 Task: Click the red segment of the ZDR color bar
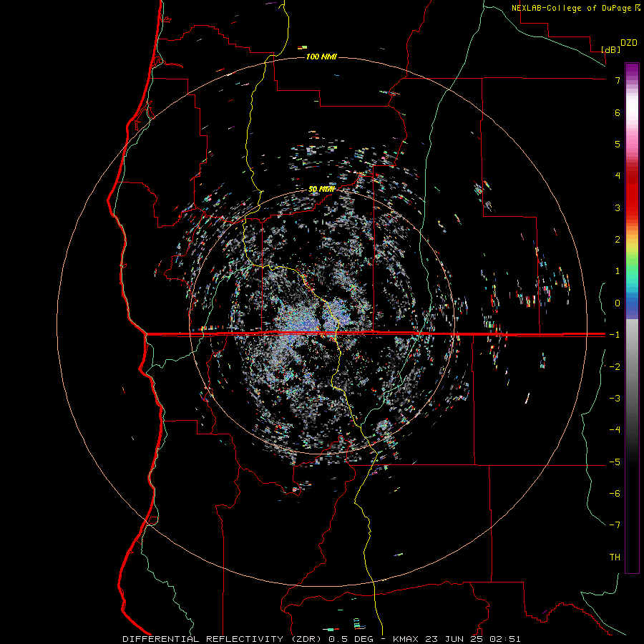click(x=632, y=195)
